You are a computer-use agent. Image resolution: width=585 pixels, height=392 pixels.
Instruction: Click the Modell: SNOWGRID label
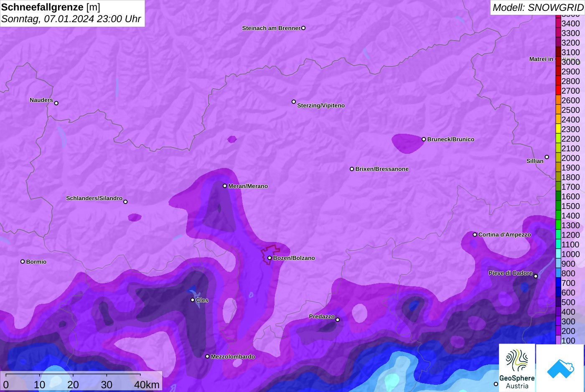[537, 8]
